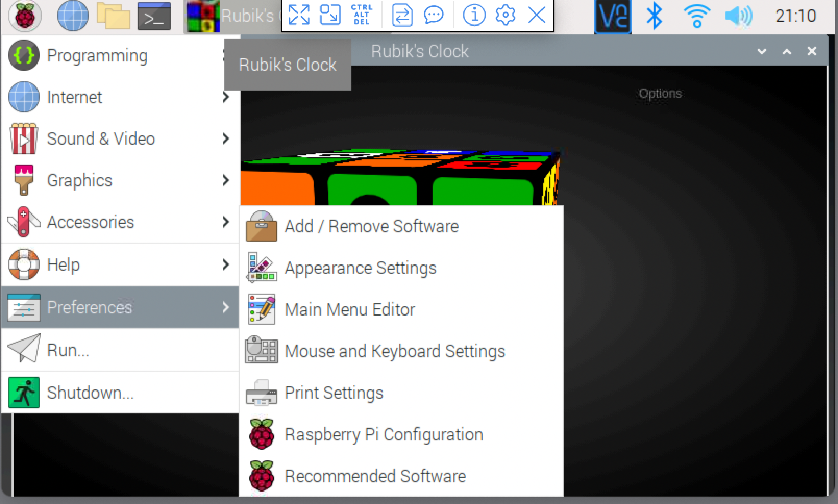Expand Graphics submenu arrow
This screenshot has height=504, width=838.
click(x=226, y=180)
